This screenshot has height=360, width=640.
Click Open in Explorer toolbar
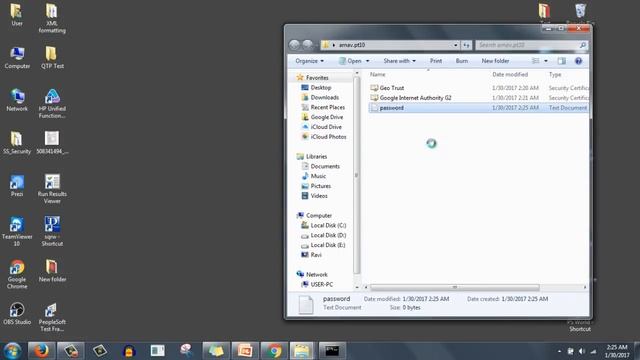[350, 61]
